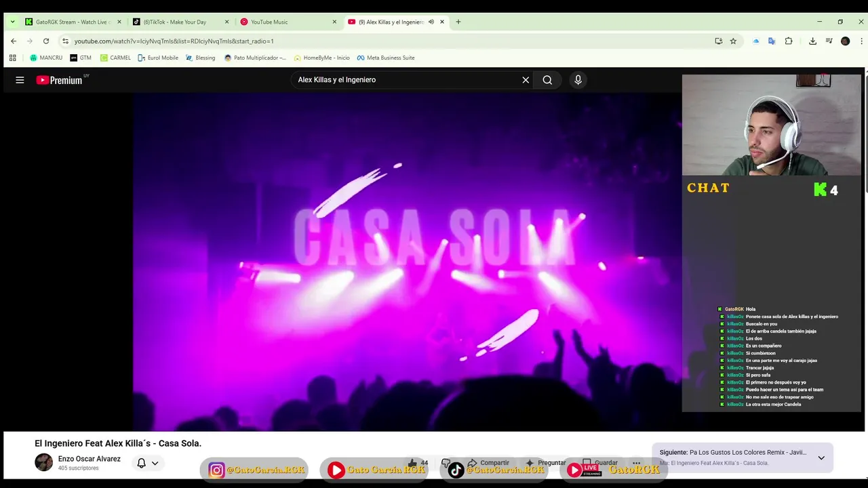Open the Enzo Oscar Alvarez channel name
This screenshot has width=868, height=488.
coord(89,459)
